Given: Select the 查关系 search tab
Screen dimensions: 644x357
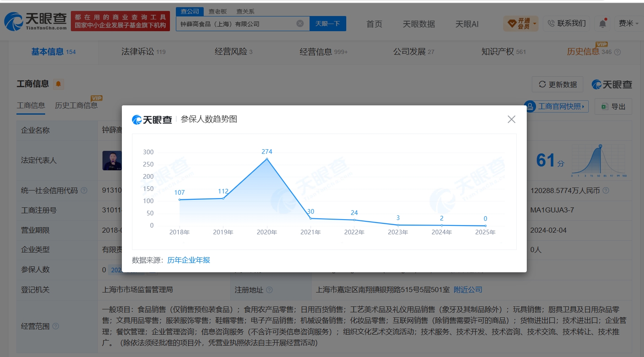Looking at the screenshot, I should pyautogui.click(x=245, y=11).
